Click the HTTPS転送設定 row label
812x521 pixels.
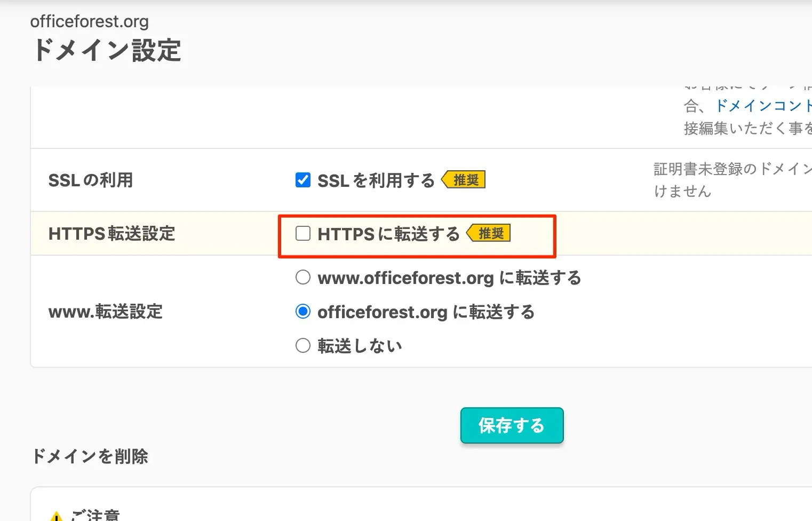112,234
